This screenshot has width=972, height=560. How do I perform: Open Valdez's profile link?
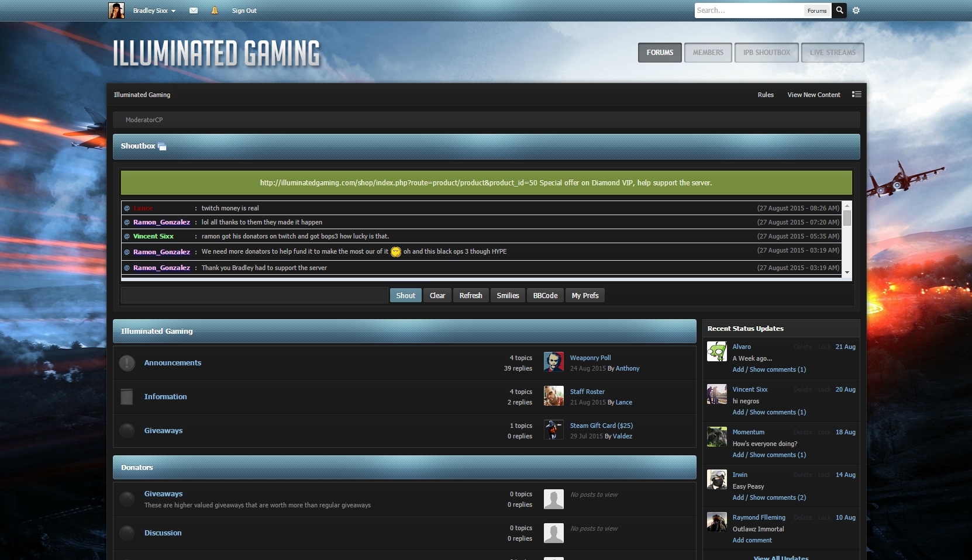click(x=622, y=436)
